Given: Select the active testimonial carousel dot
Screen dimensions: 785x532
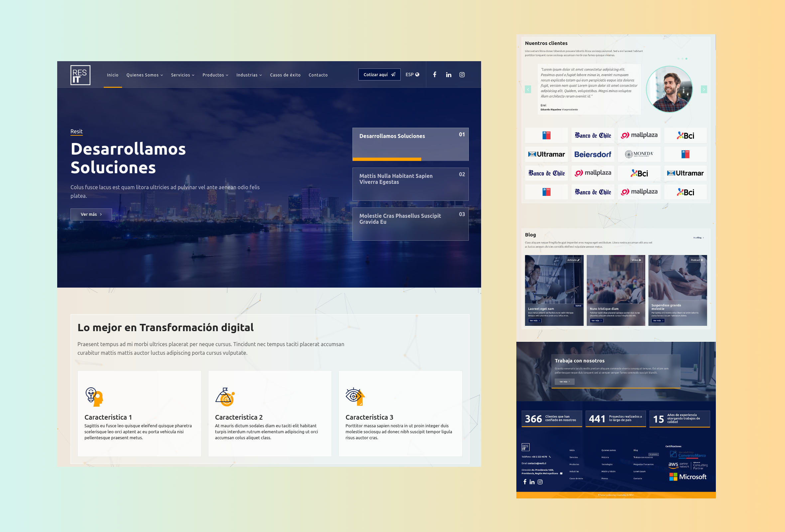Looking at the screenshot, I should pos(686,59).
